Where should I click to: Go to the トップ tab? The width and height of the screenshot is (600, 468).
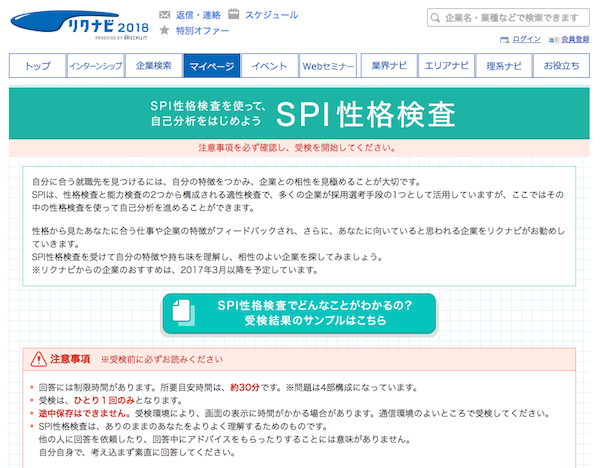(x=38, y=66)
